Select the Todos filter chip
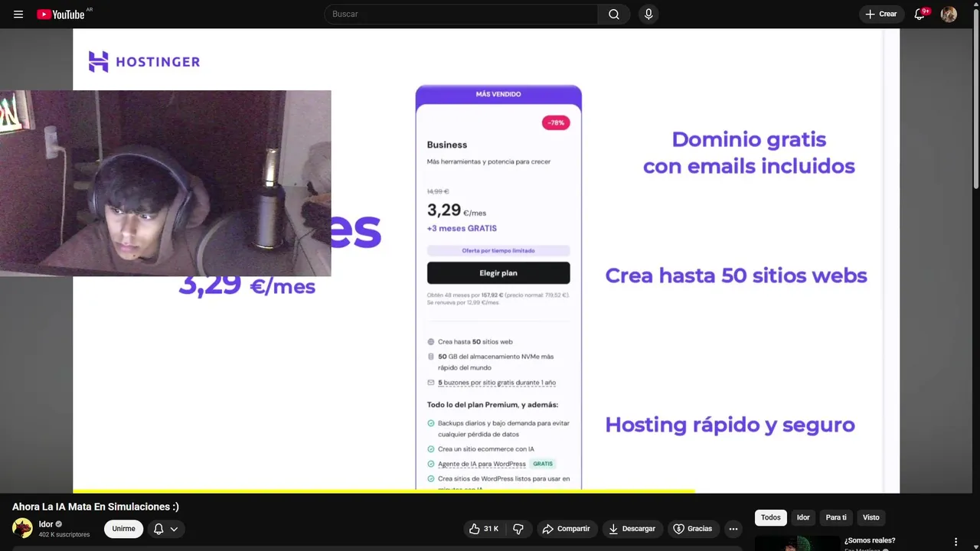Screen dimensions: 980x551 pos(771,517)
